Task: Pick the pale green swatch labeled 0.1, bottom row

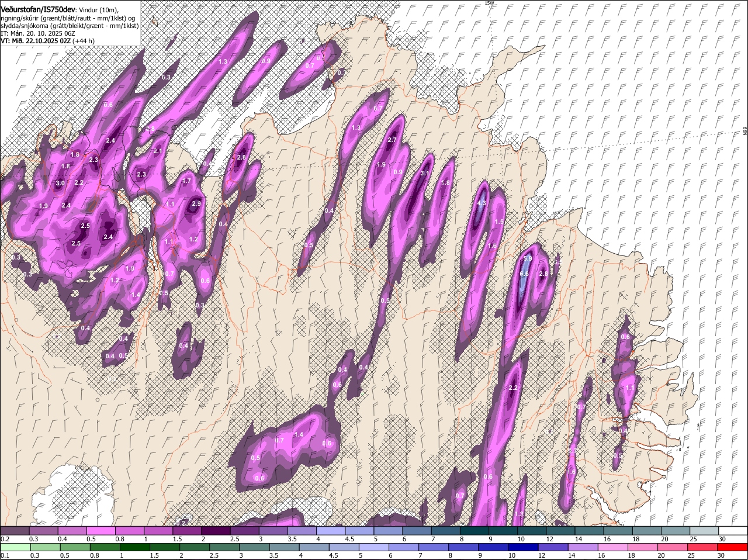Action: coord(15,547)
